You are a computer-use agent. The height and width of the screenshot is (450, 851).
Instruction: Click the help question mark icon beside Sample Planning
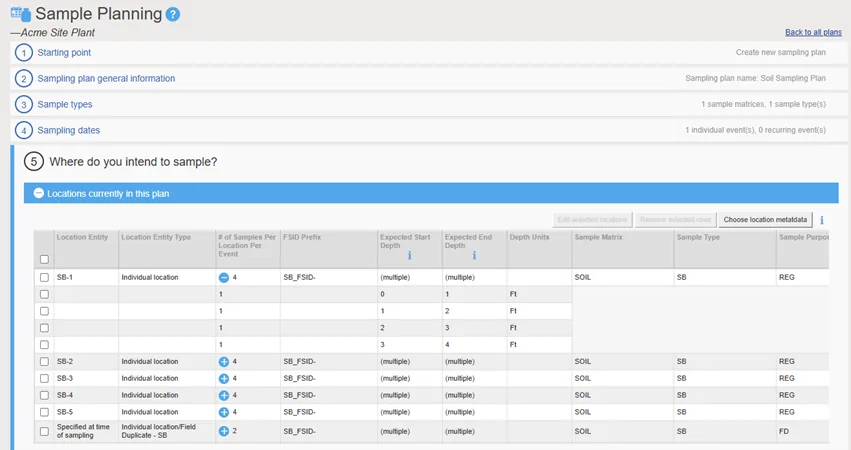(173, 15)
